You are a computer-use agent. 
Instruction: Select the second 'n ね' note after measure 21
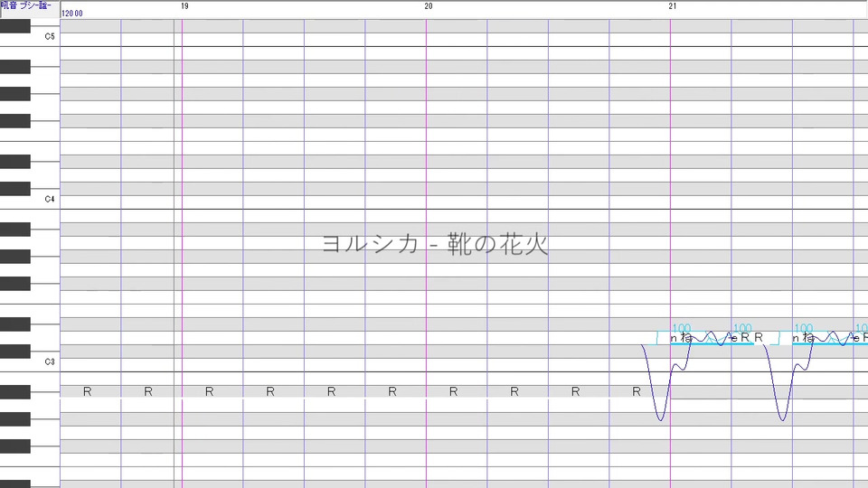pyautogui.click(x=822, y=337)
